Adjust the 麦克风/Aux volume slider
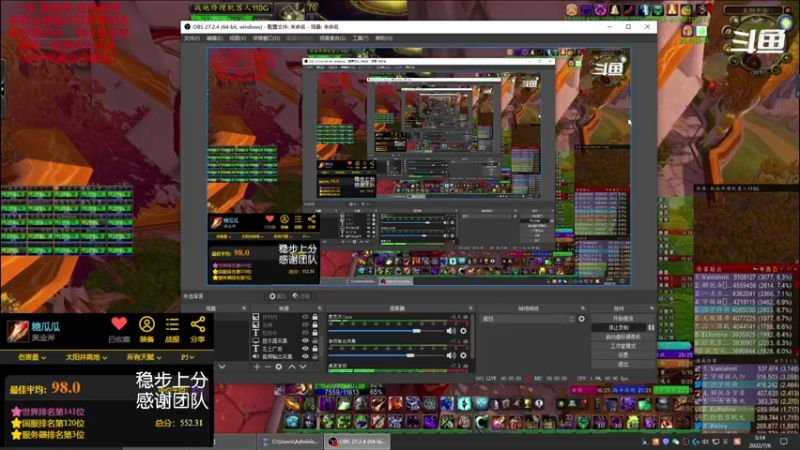800x450 pixels. (386, 331)
